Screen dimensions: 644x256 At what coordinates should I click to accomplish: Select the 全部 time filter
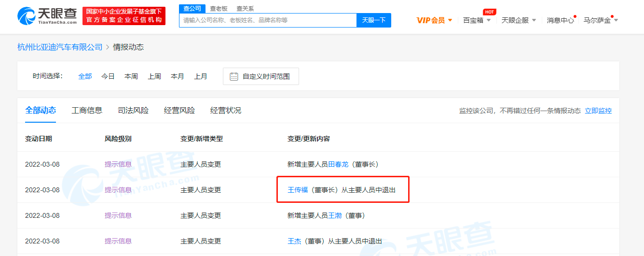pyautogui.click(x=85, y=76)
